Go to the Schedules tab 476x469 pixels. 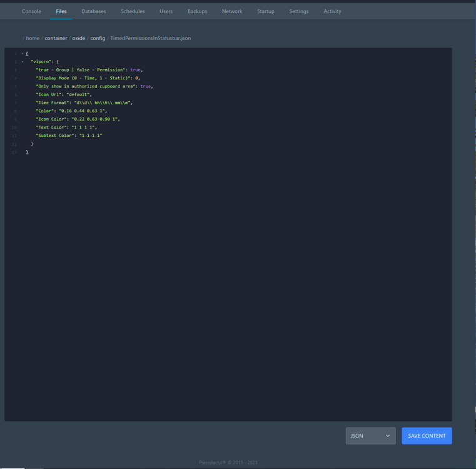click(133, 11)
